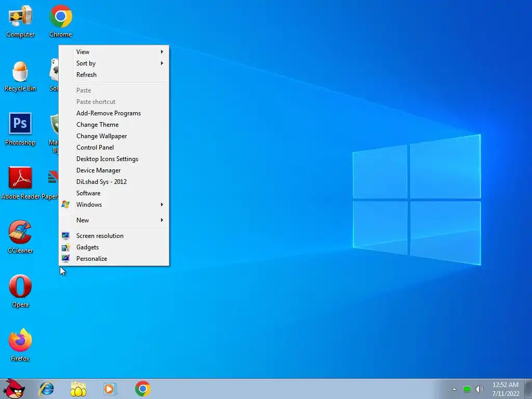
Task: Open the volume speaker tray icon
Action: click(x=479, y=389)
